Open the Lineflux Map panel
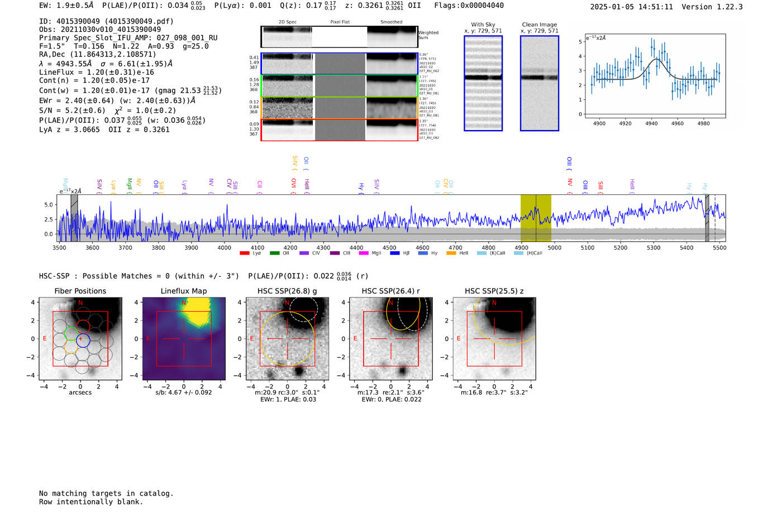782x532 pixels. pos(184,338)
